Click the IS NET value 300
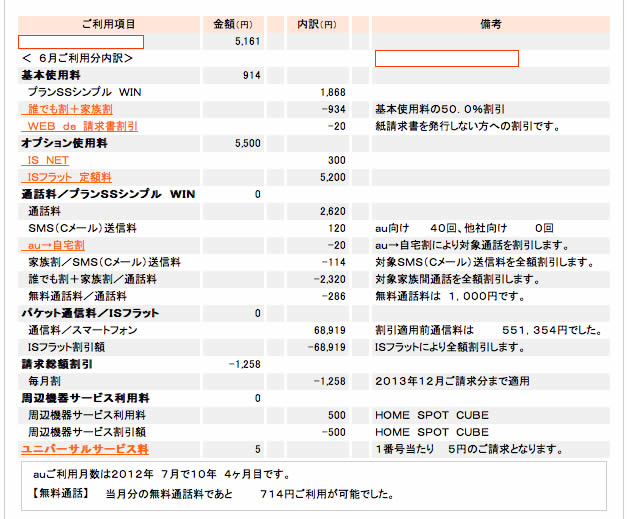The width and height of the screenshot is (627, 519). click(x=337, y=160)
